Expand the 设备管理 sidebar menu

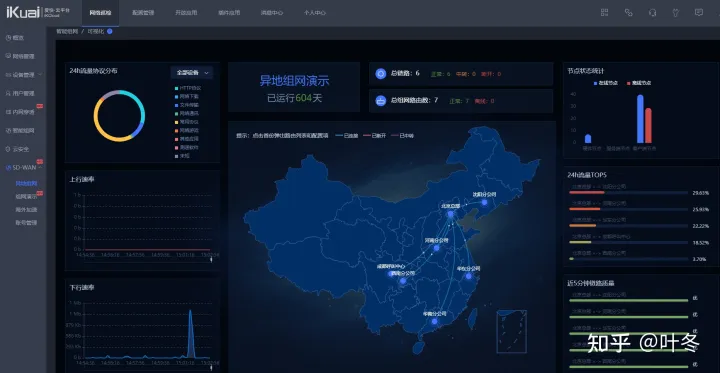click(23, 74)
